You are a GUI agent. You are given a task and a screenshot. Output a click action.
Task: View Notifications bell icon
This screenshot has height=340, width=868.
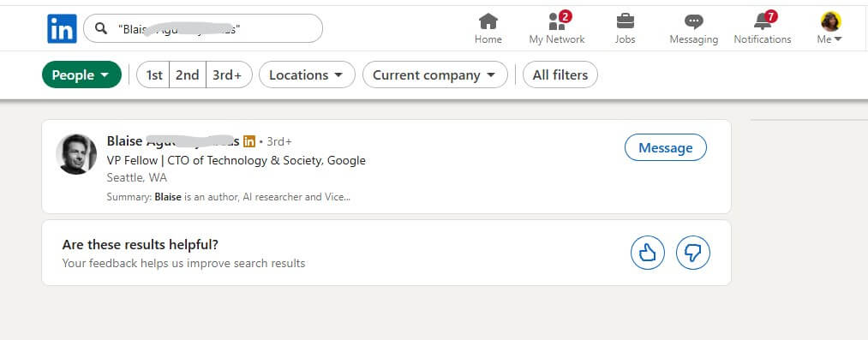[763, 21]
